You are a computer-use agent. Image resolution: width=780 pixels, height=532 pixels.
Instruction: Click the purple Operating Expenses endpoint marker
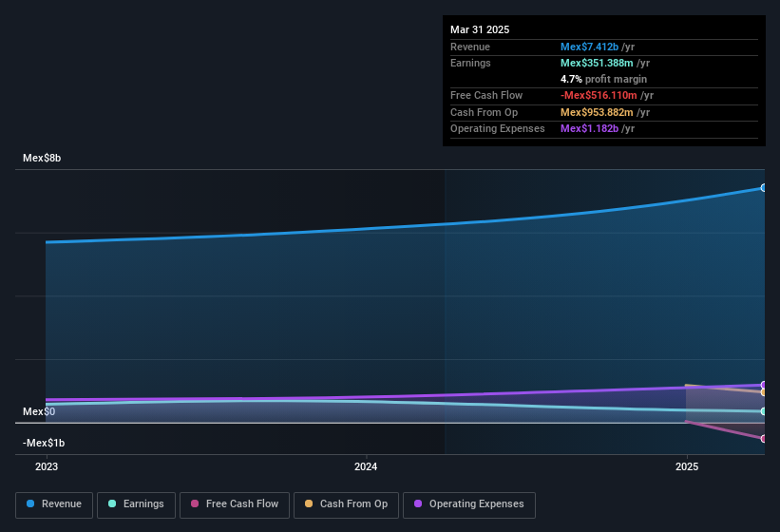764,385
